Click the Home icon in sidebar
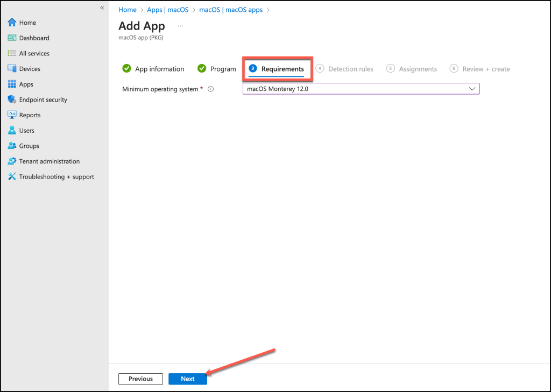 click(x=12, y=23)
